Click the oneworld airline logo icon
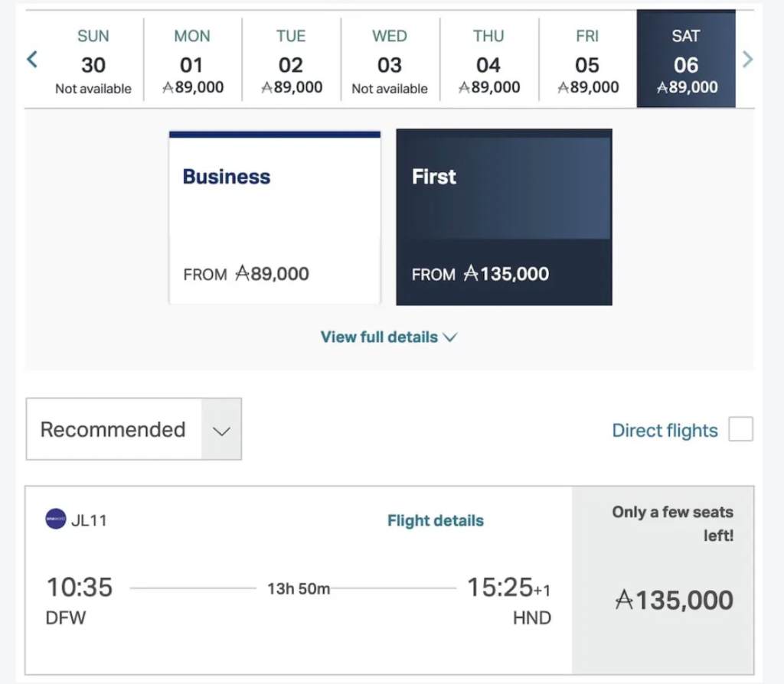This screenshot has width=784, height=684. pos(56,520)
